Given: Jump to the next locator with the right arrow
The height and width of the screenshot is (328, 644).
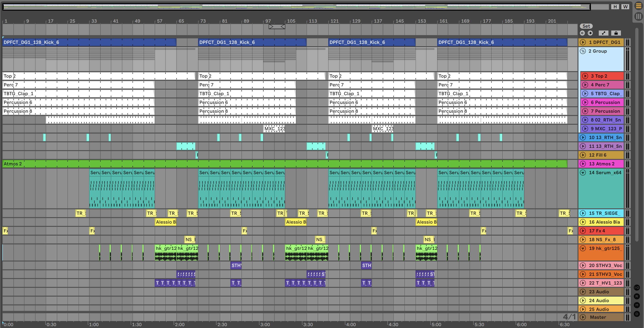Looking at the screenshot, I should (590, 33).
